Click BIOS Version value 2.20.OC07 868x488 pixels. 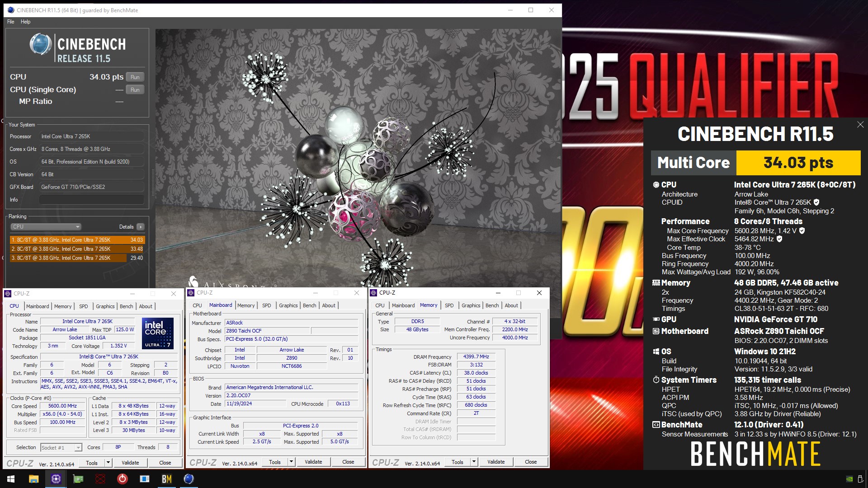292,395
